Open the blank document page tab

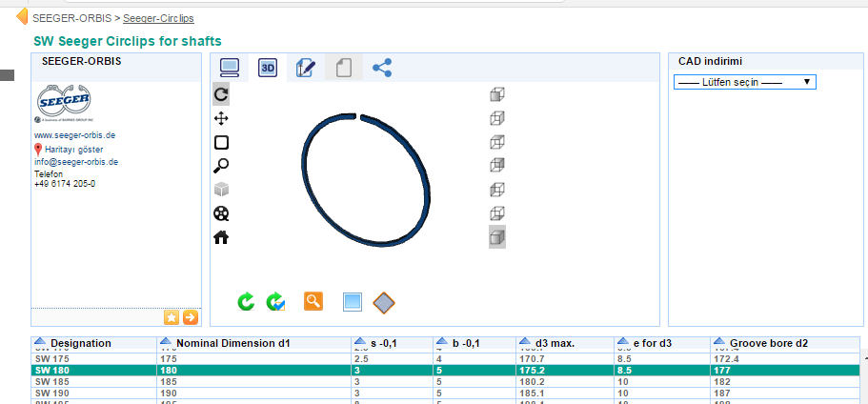coord(344,68)
